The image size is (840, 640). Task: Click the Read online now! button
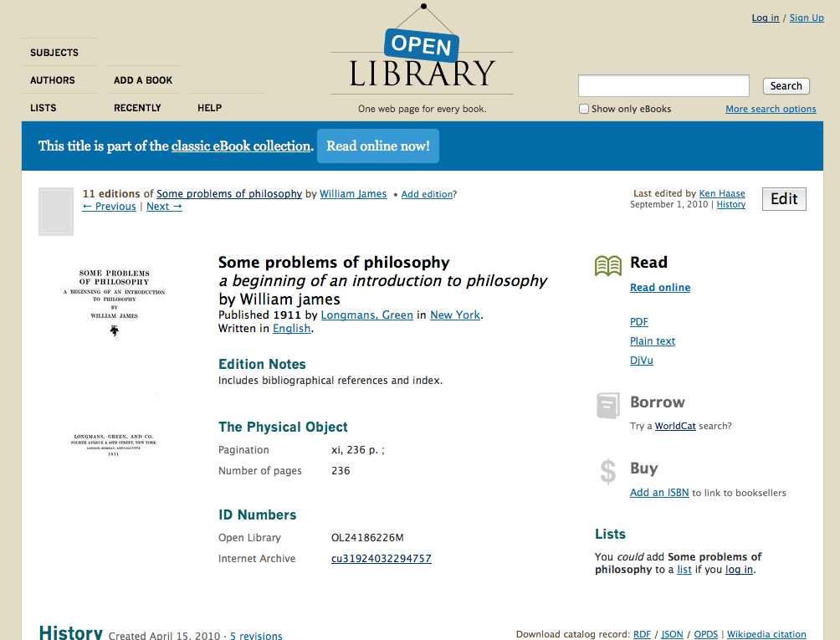coord(378,146)
